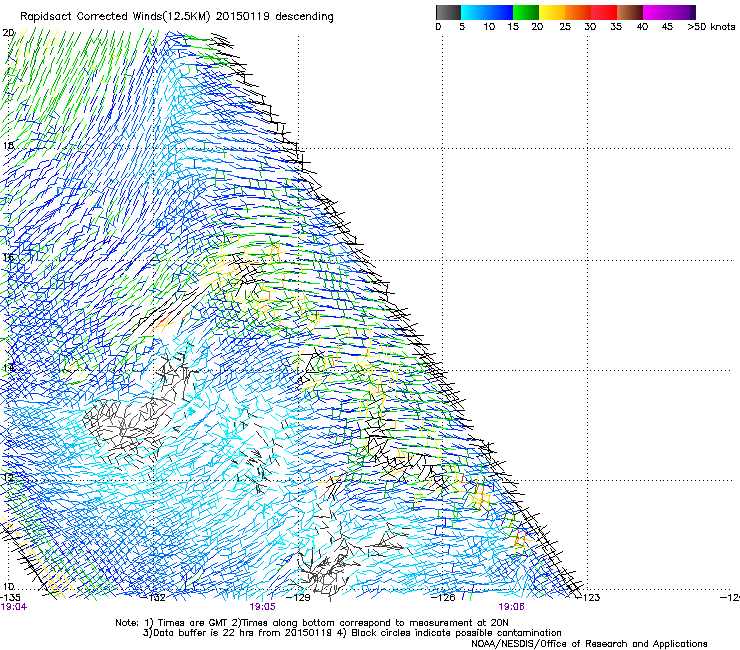Click the legend tick label '45'
This screenshot has width=740, height=650.
point(667,27)
